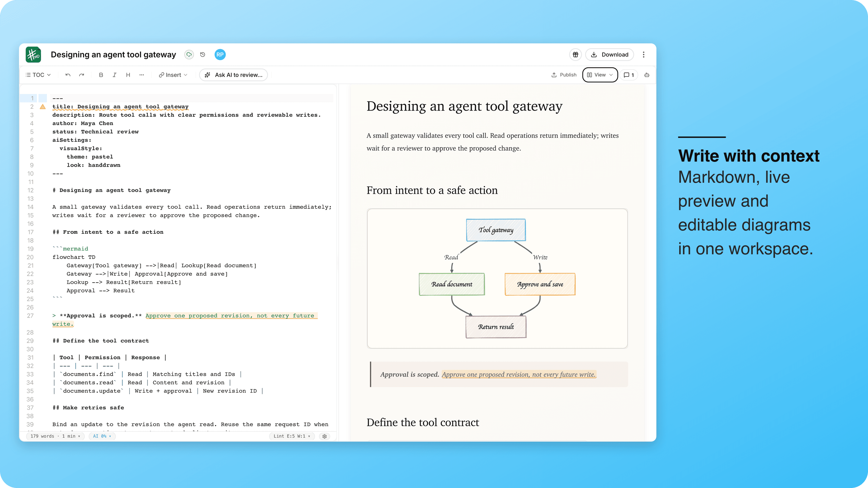Click the 'Write' edge label in diagram

pyautogui.click(x=540, y=257)
